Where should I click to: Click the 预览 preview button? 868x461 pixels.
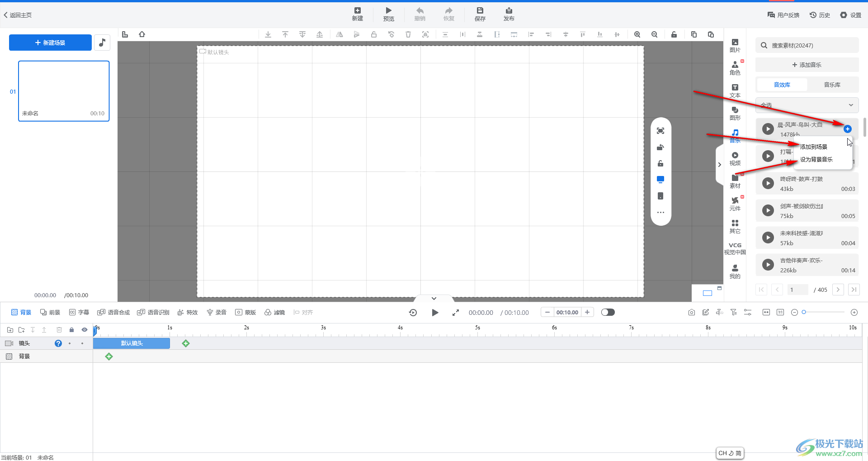click(389, 14)
